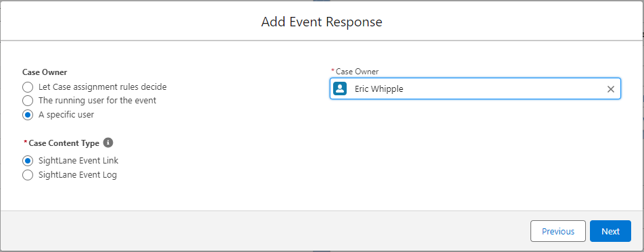Click the 'SightLane Event Log' label text
The image size is (644, 252).
(x=78, y=175)
